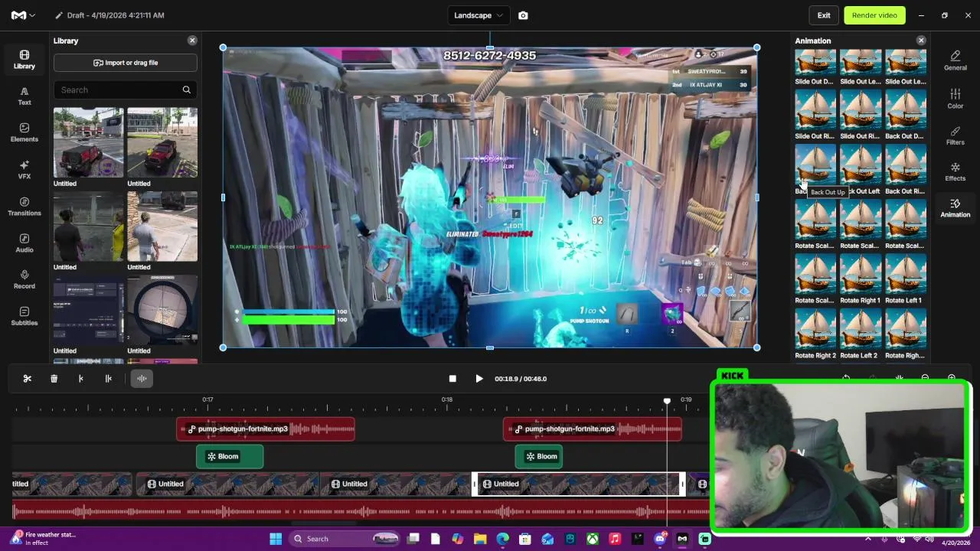This screenshot has height=551, width=980.
Task: Click the search magnifier in Library
Action: [186, 90]
